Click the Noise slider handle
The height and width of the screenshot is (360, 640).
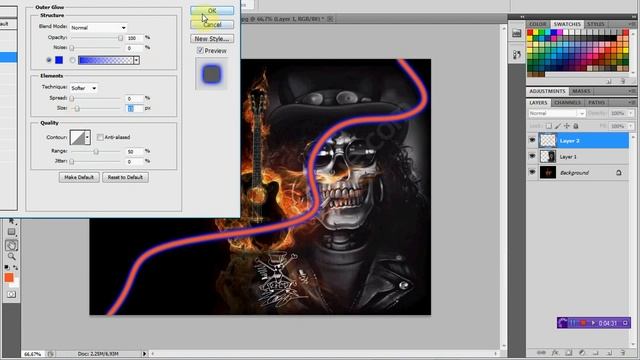coord(71,48)
